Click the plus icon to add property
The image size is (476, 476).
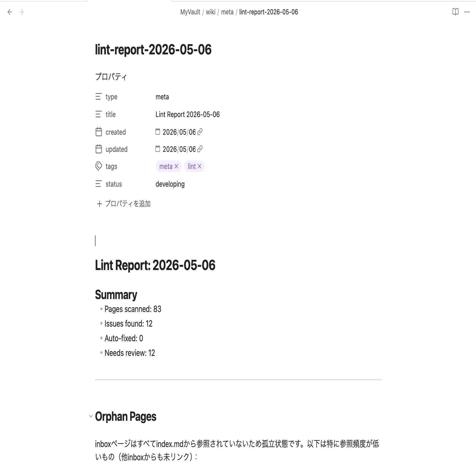tap(99, 204)
